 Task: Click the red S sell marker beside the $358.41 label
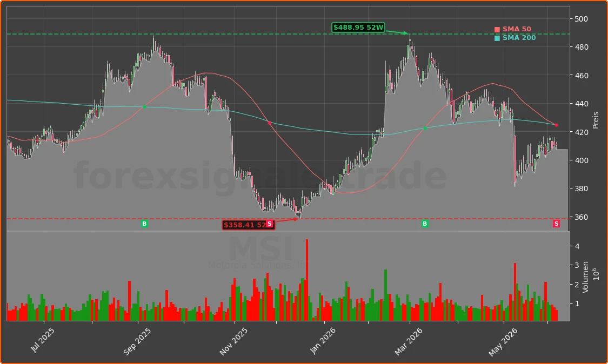[270, 224]
